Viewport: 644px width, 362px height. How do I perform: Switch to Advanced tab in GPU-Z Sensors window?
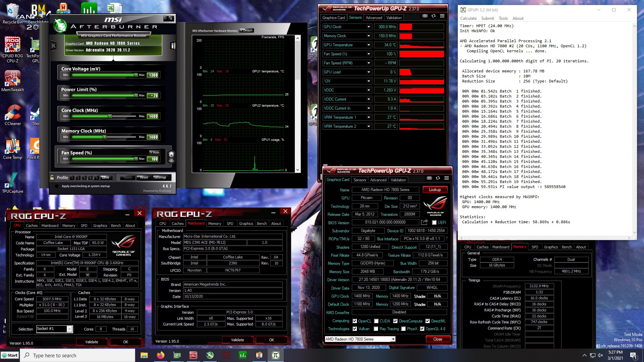[374, 18]
